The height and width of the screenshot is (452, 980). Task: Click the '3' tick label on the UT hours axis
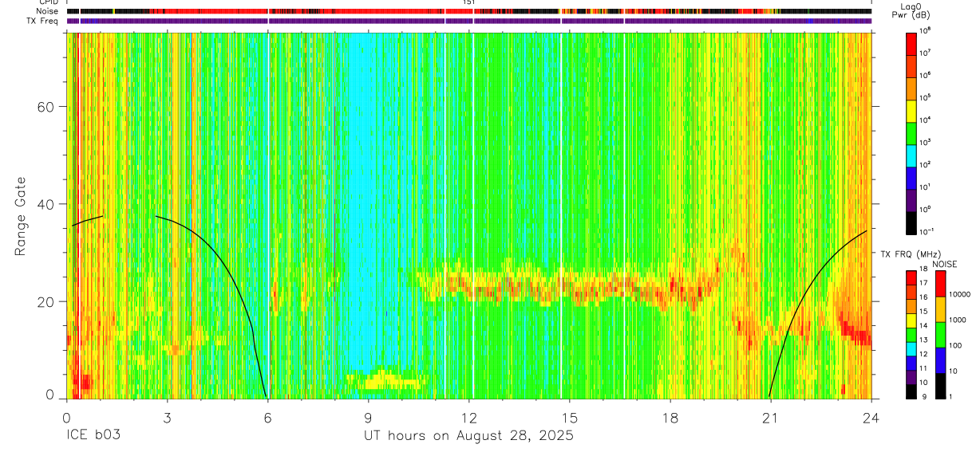click(x=167, y=417)
